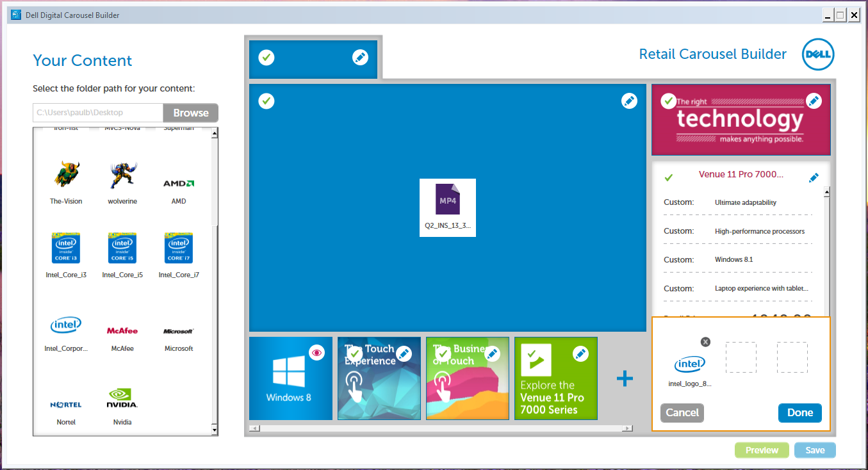Edit Explore the Venue 11 Pro tile pencil
Screen dimensions: 868x470
pyautogui.click(x=580, y=353)
